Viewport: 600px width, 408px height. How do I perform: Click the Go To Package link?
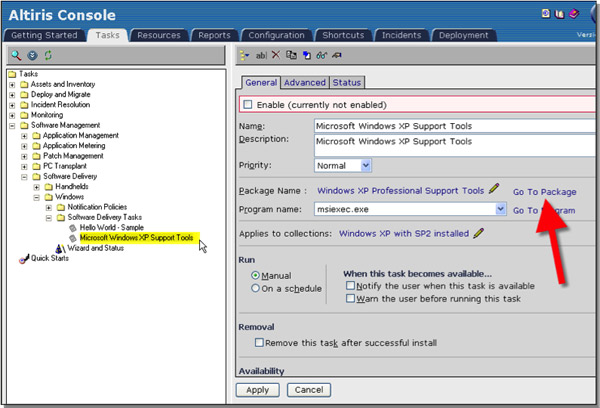544,192
